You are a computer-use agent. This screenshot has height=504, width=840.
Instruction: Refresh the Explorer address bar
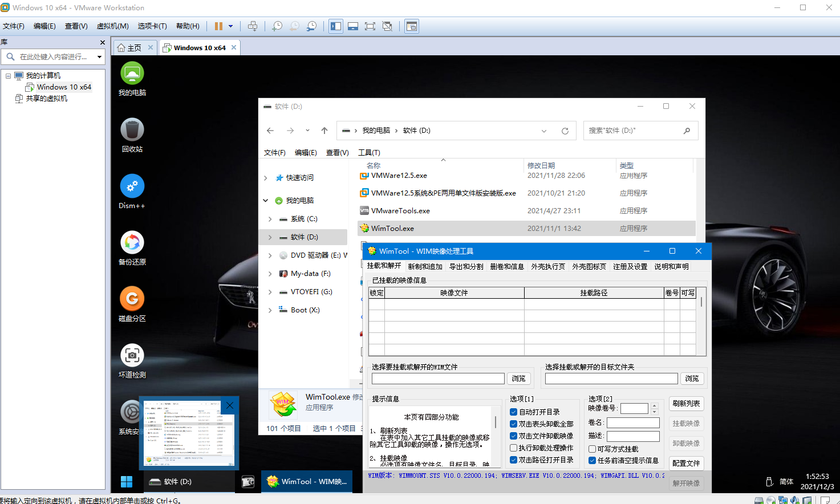point(565,131)
